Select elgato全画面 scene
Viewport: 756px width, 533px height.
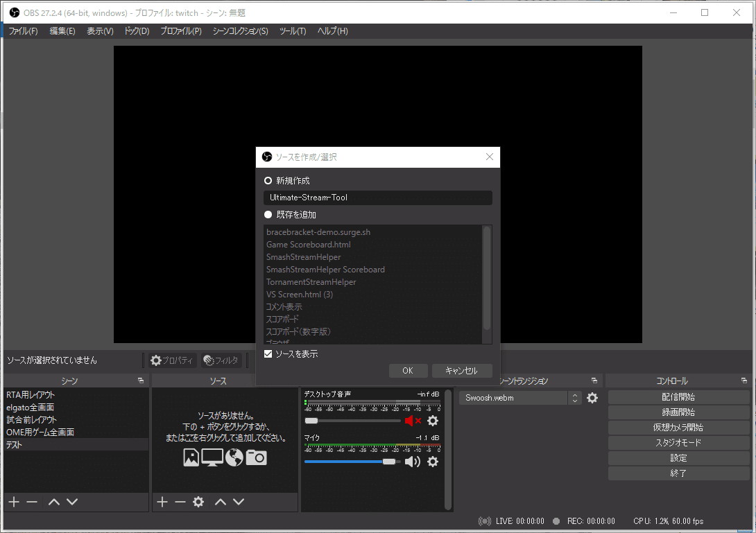click(x=76, y=408)
